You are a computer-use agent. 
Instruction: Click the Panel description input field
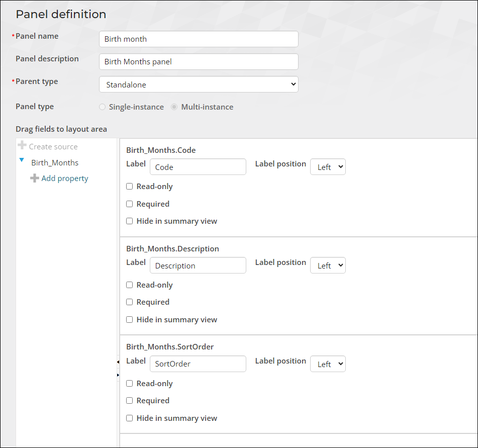pos(199,62)
